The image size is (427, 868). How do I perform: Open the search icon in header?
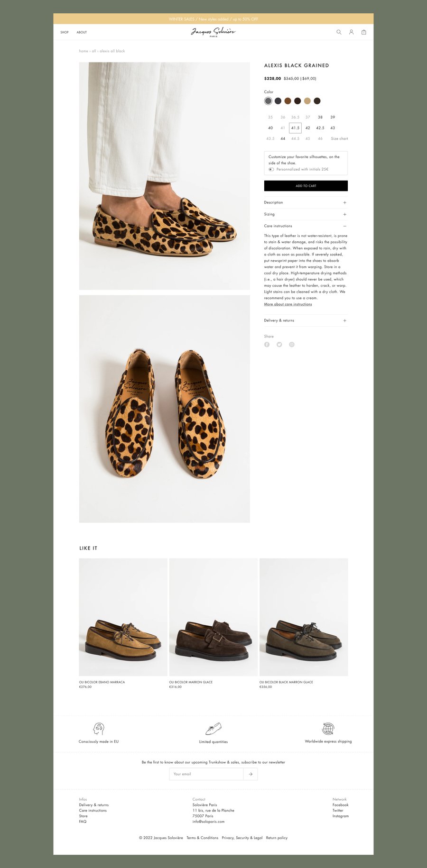point(339,32)
